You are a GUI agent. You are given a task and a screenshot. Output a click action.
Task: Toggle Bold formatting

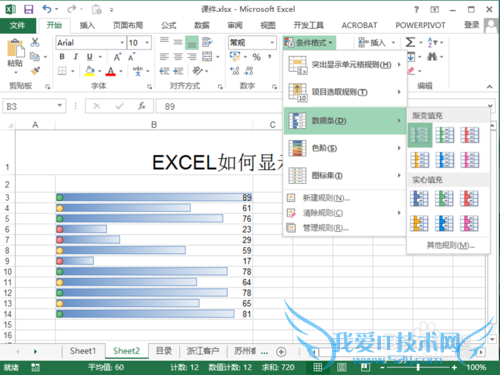click(x=62, y=57)
